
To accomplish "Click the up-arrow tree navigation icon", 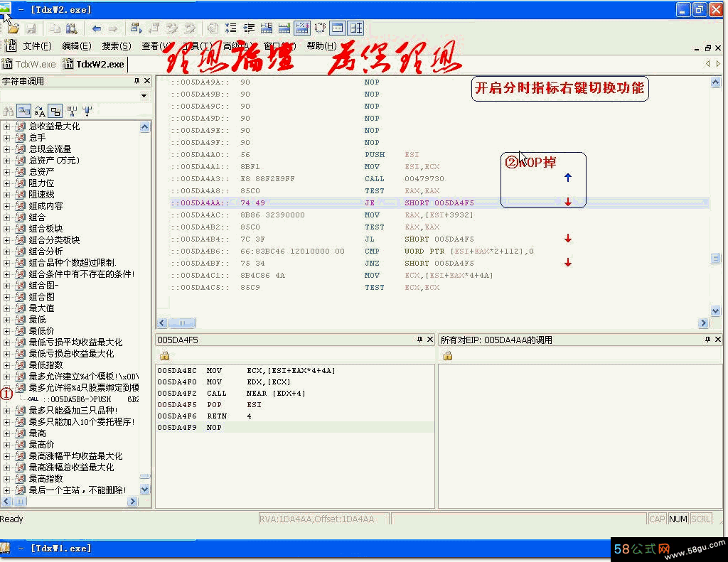I will pos(72,111).
